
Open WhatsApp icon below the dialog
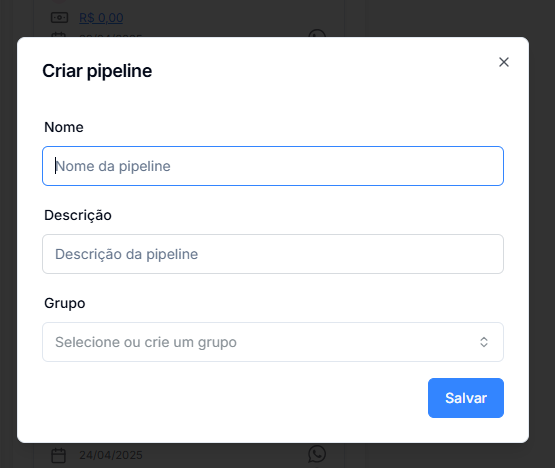click(317, 454)
